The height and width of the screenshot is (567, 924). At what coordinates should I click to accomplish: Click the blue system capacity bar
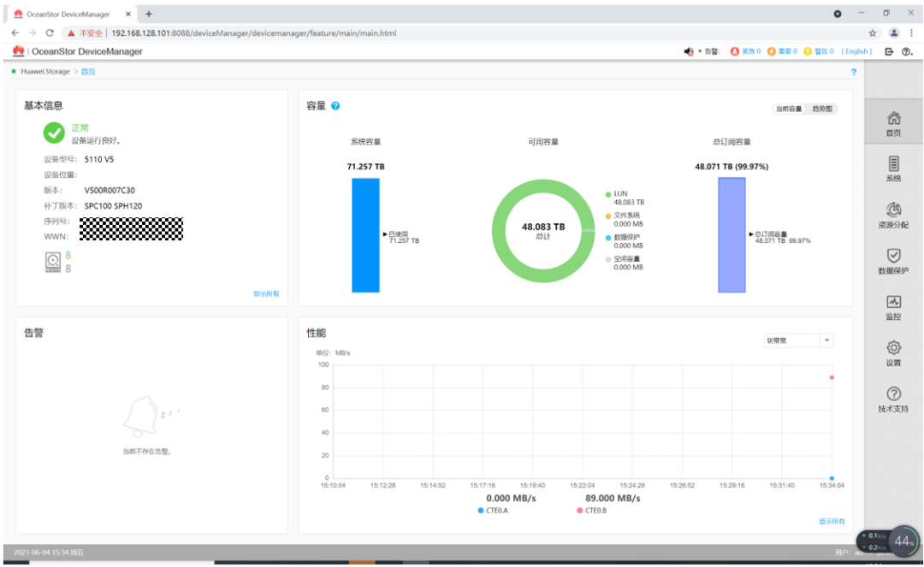coord(365,235)
